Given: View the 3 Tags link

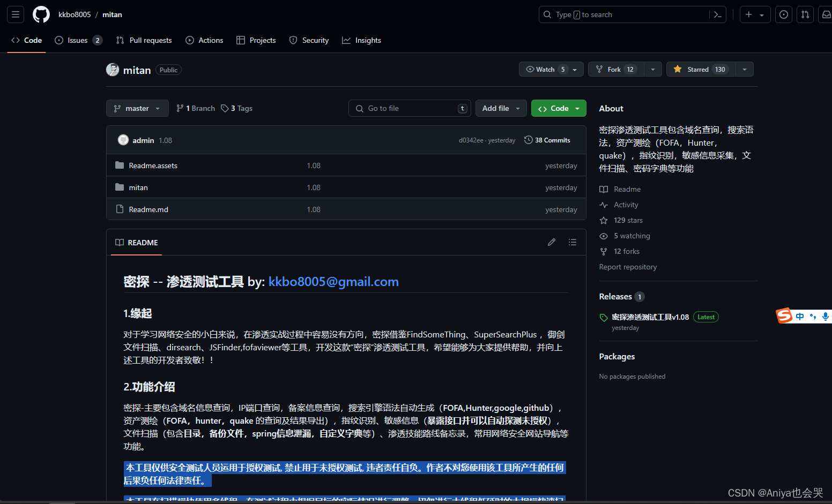Looking at the screenshot, I should pos(237,108).
